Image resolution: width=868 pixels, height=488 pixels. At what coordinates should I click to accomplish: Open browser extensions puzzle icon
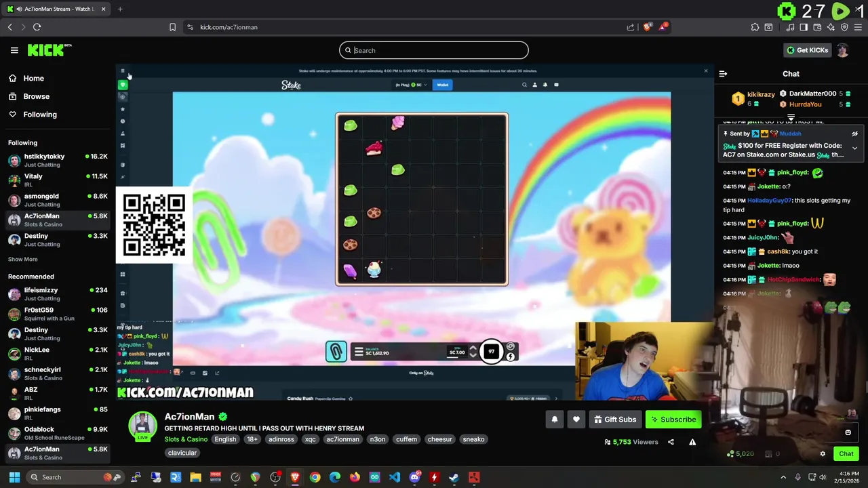pyautogui.click(x=755, y=27)
